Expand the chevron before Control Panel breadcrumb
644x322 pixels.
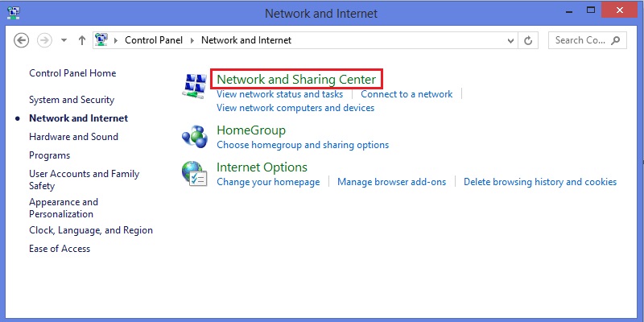pos(116,40)
